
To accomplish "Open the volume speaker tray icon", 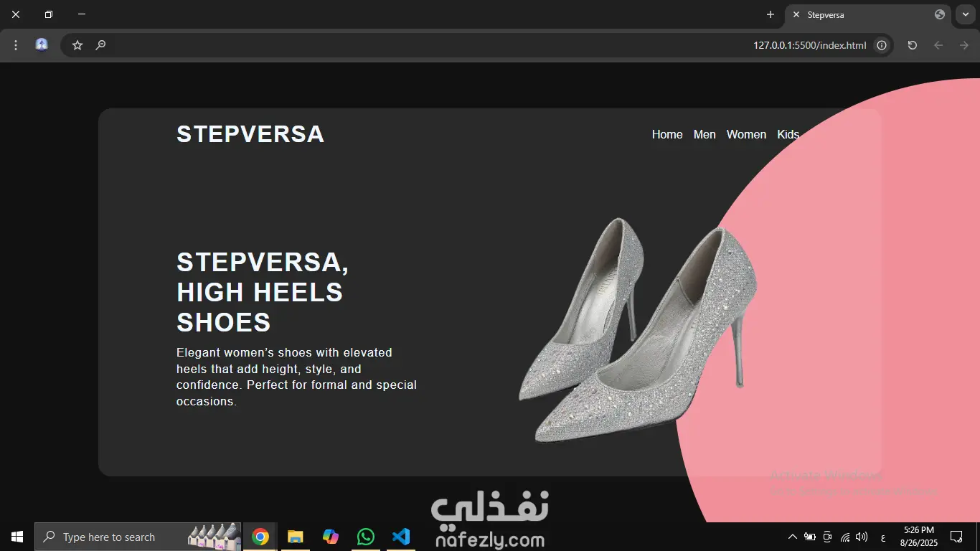I will click(862, 537).
